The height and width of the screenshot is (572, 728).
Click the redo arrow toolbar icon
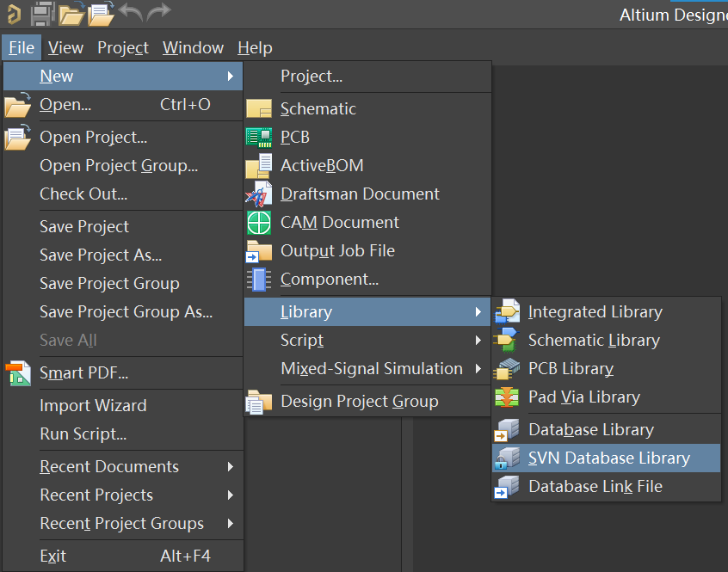click(159, 12)
